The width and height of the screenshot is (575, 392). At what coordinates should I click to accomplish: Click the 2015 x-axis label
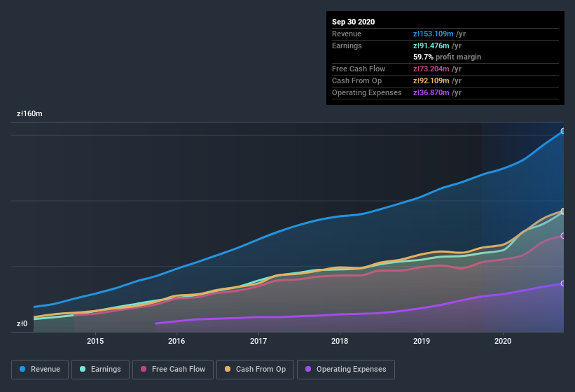pos(95,341)
